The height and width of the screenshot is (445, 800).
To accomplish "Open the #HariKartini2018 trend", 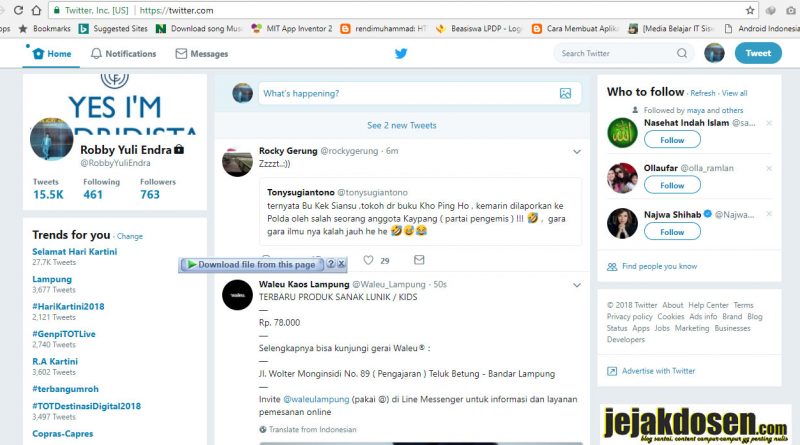I will click(68, 306).
